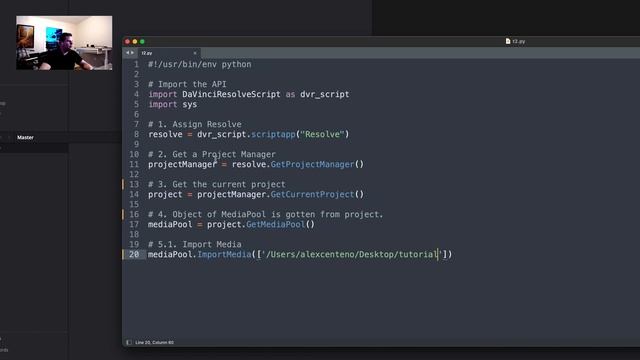The width and height of the screenshot is (640, 360).
Task: Click the next tab arrow
Action: tap(132, 53)
